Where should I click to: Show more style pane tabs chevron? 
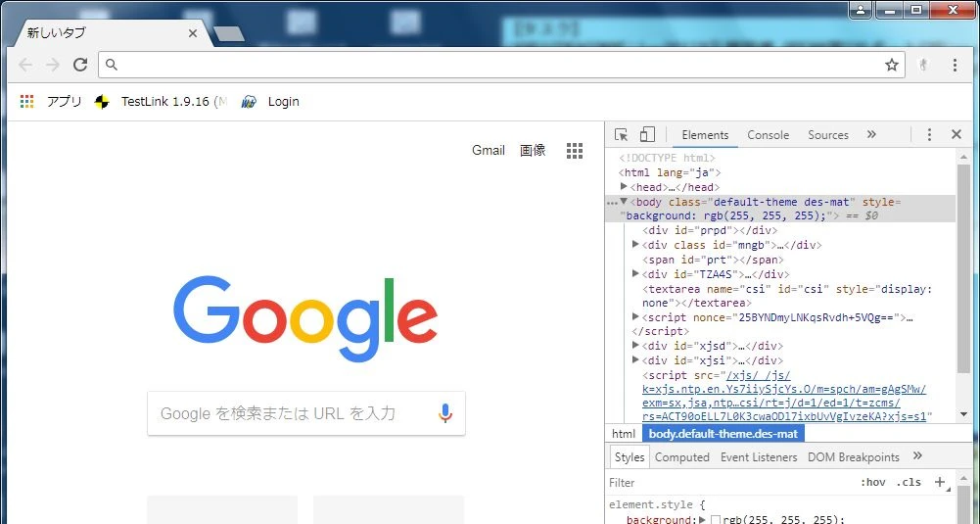(917, 455)
